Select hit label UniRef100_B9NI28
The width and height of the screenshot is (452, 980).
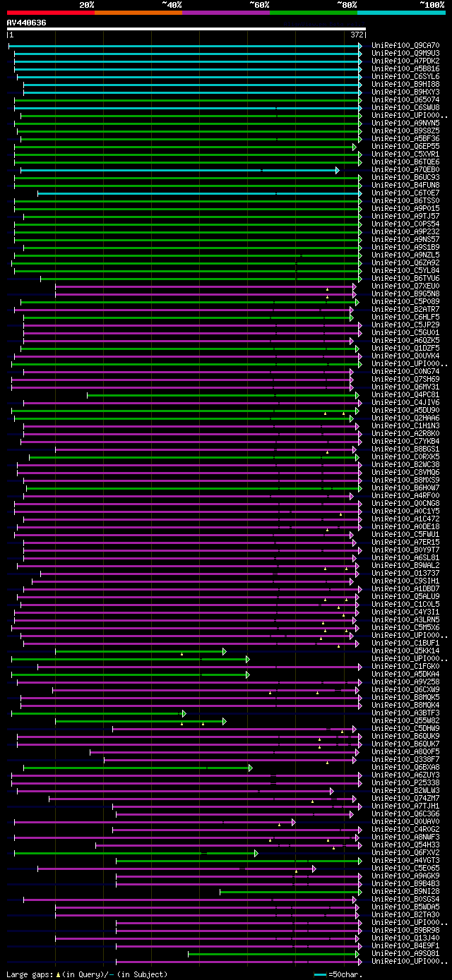coord(405,892)
